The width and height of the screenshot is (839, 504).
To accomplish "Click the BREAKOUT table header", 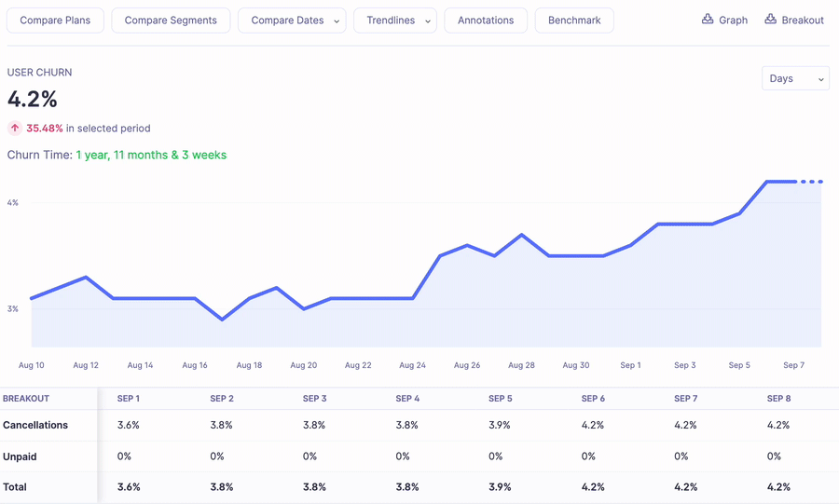I will coord(26,399).
